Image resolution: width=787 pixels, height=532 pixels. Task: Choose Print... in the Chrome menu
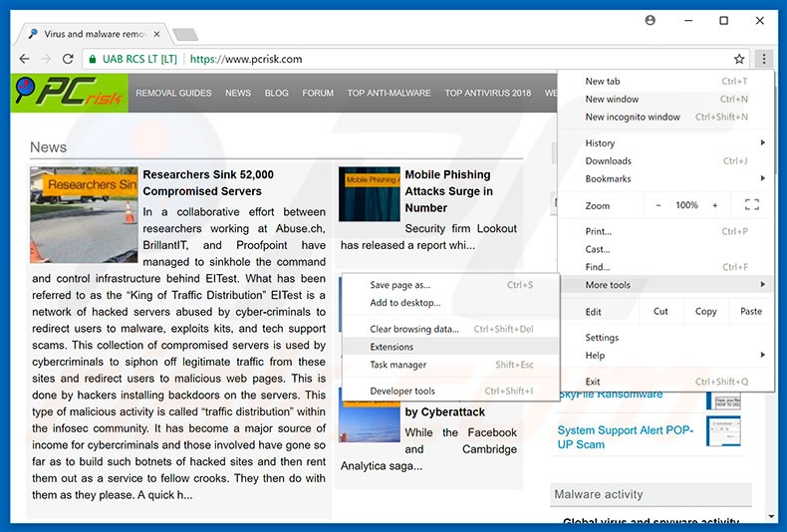click(666, 231)
